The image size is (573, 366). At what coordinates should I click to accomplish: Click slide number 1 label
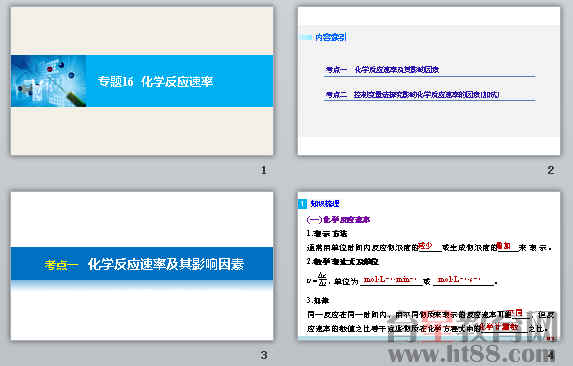click(x=263, y=170)
